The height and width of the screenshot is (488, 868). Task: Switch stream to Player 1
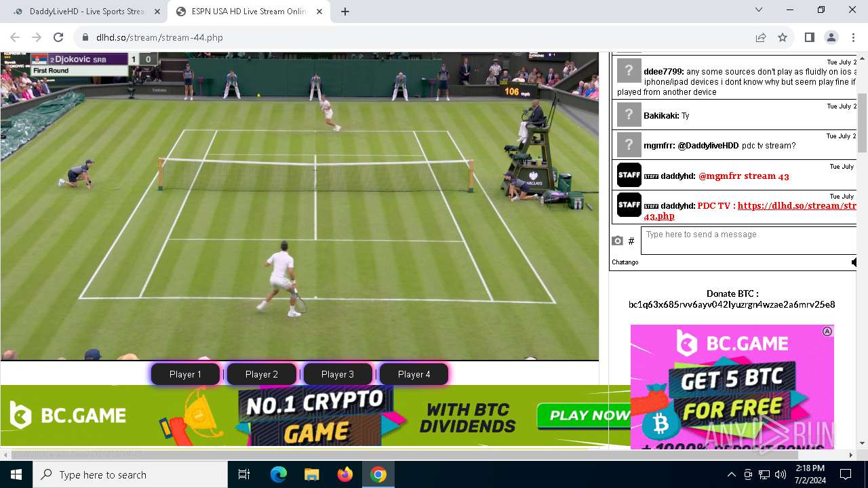pos(185,374)
